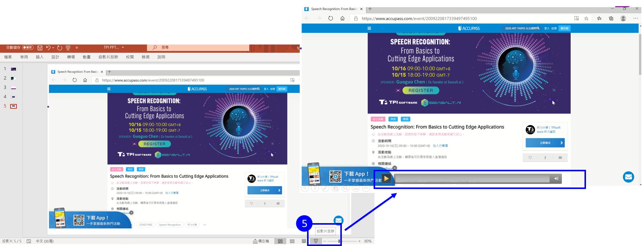Open a new tab with the + button on right
Image resolution: width=644 pixels, height=246 pixels.
(x=370, y=9)
